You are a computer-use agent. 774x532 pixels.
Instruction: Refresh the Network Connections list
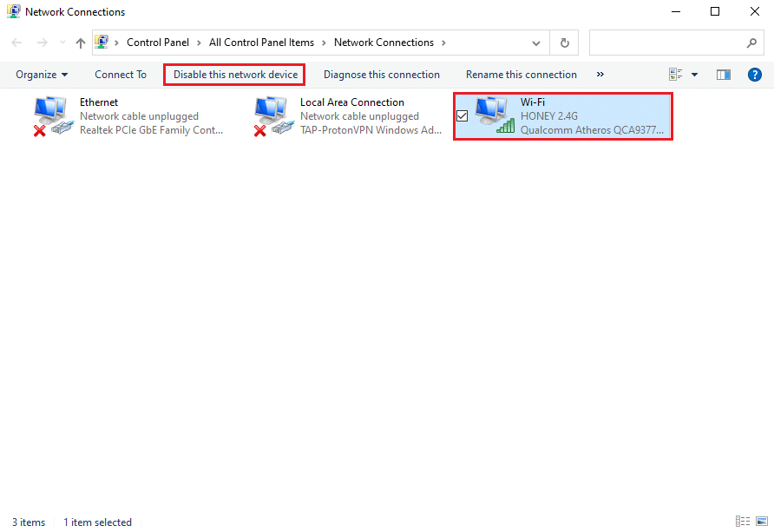click(565, 43)
